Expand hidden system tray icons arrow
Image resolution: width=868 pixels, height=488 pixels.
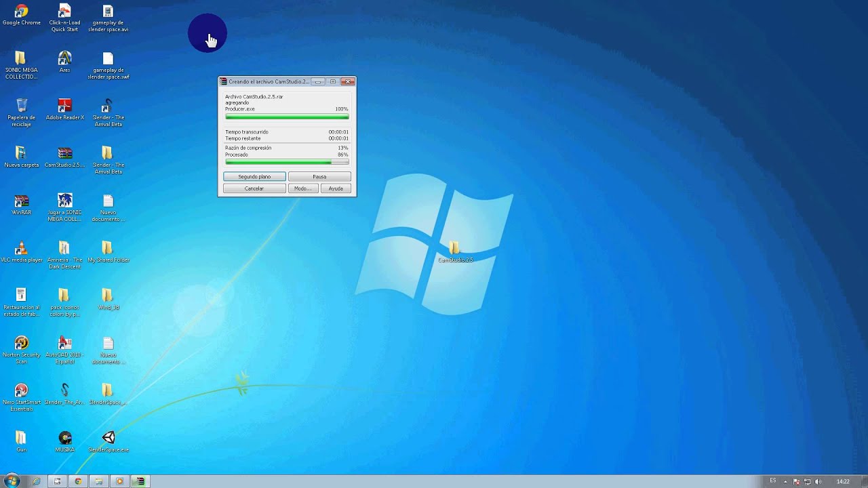[x=786, y=482]
